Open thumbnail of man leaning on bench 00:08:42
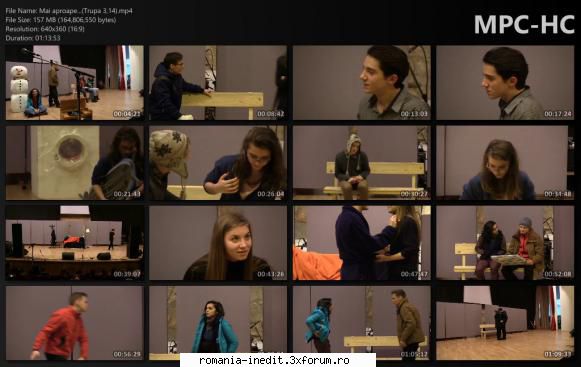581x367 pixels. (x=218, y=83)
